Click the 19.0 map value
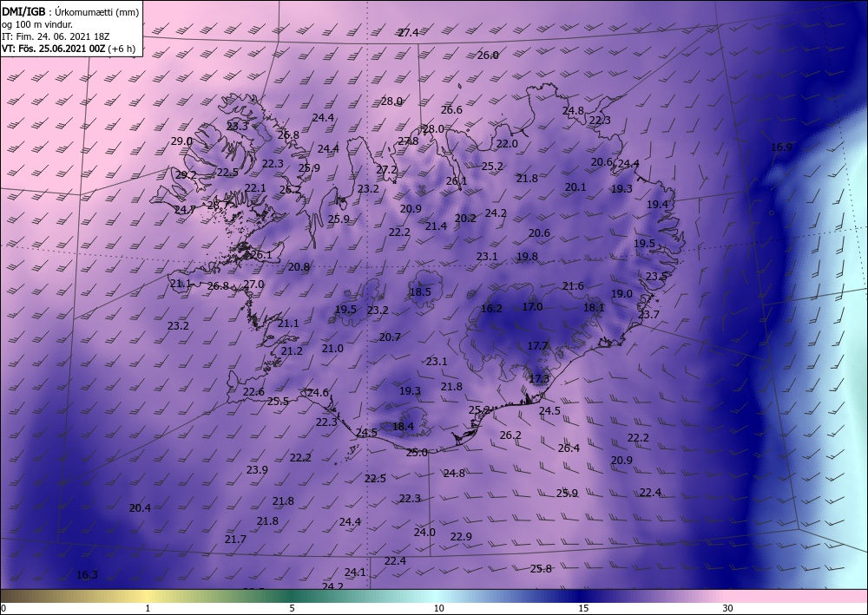This screenshot has width=868, height=615. pyautogui.click(x=621, y=294)
